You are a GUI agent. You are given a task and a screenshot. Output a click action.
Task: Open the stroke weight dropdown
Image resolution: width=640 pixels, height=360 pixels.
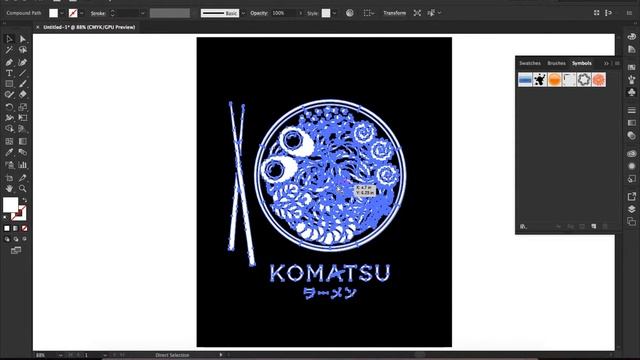click(x=142, y=13)
